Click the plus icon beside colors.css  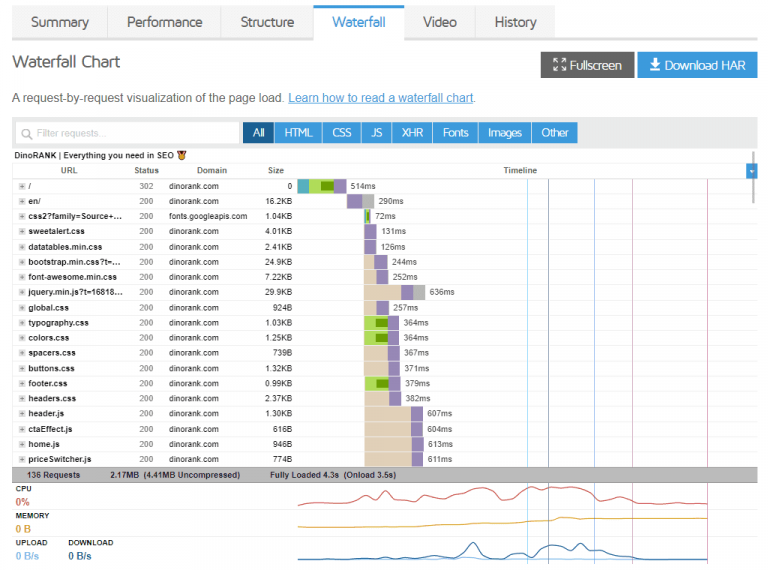point(22,338)
